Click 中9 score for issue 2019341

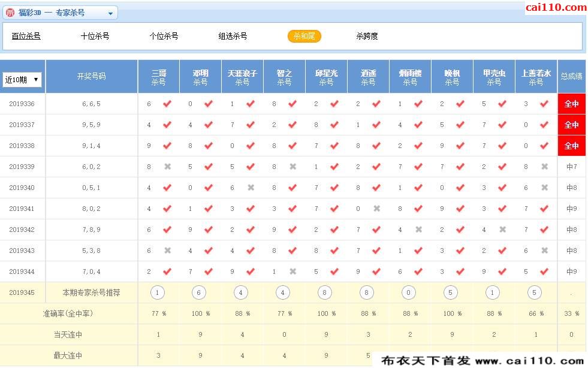(572, 209)
